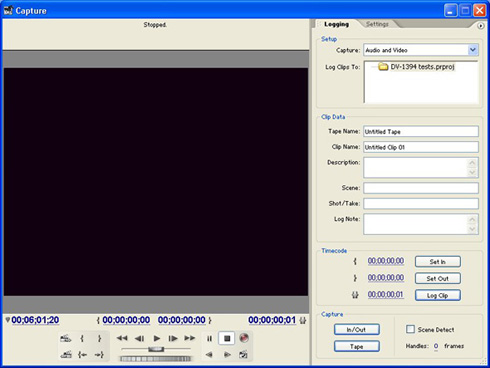The height and width of the screenshot is (368, 490).
Task: Click the Set In Point brace icon
Action: 82,338
